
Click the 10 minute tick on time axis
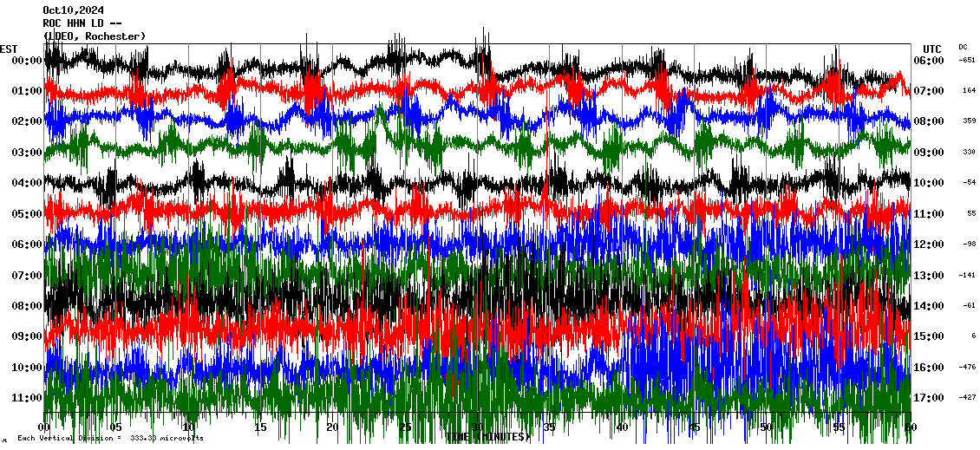click(188, 427)
